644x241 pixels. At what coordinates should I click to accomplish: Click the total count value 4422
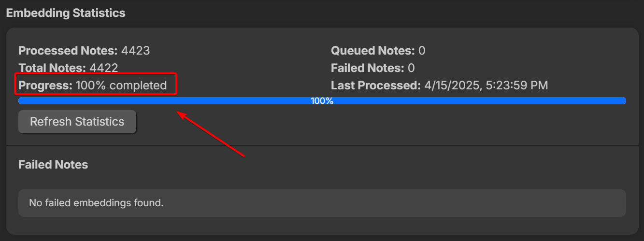[x=103, y=68]
